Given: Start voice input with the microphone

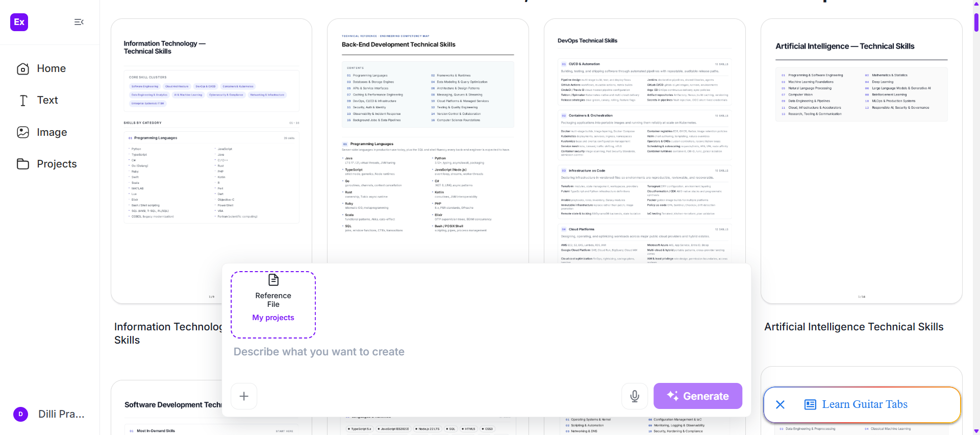Looking at the screenshot, I should 635,396.
